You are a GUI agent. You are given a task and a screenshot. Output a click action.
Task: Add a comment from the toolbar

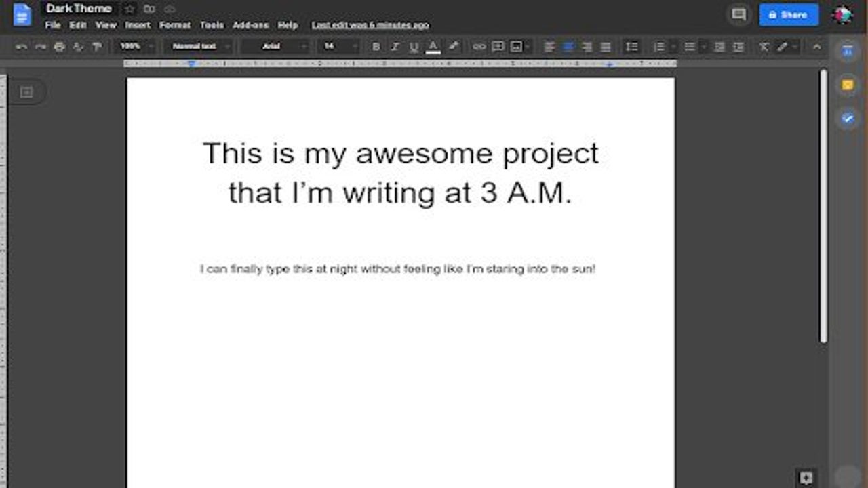498,47
